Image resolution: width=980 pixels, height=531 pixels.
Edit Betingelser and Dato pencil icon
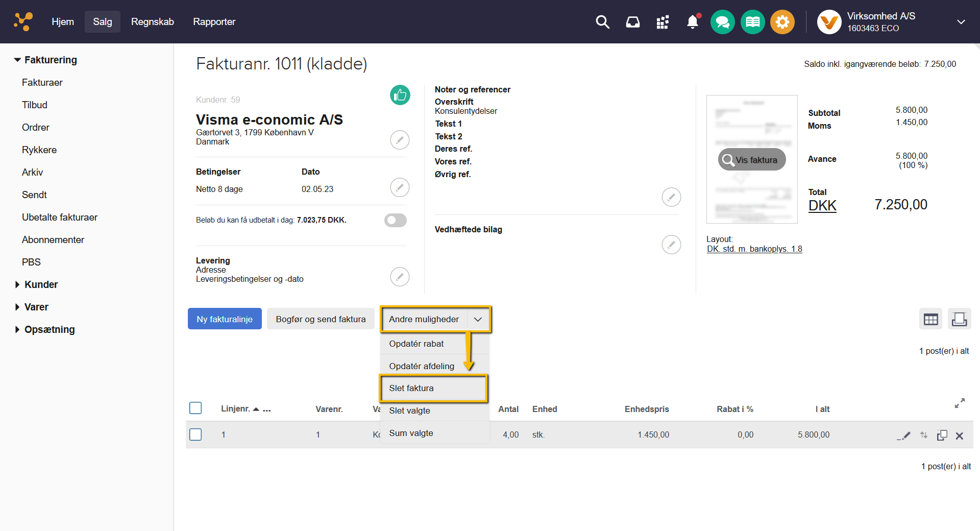point(400,187)
